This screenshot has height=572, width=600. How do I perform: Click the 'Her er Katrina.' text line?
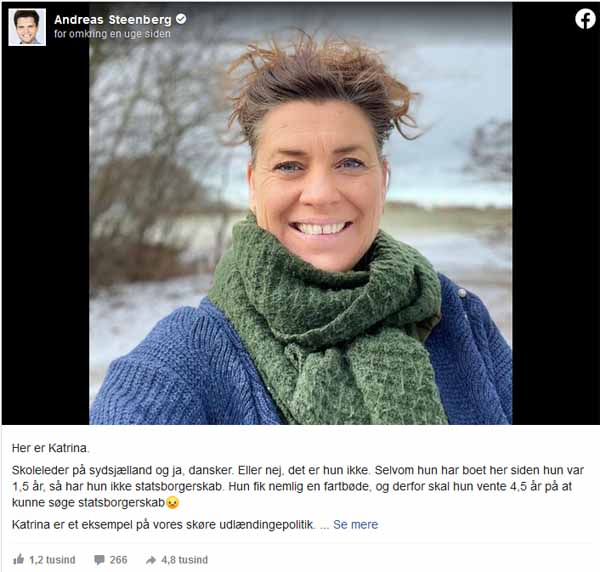click(51, 448)
